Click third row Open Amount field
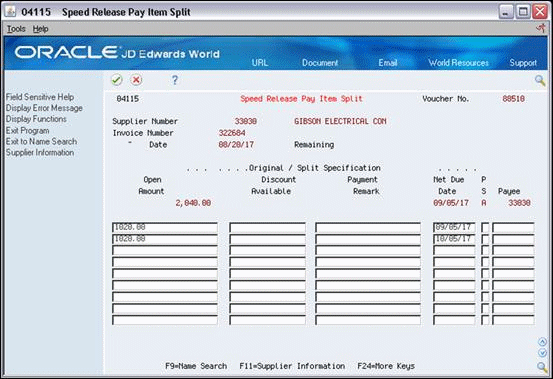553x379 pixels. (165, 251)
